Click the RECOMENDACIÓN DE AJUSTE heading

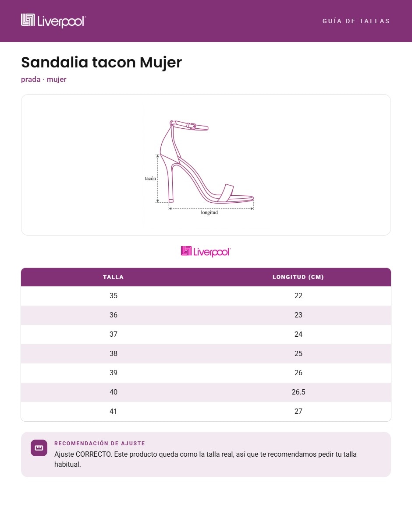point(99,444)
